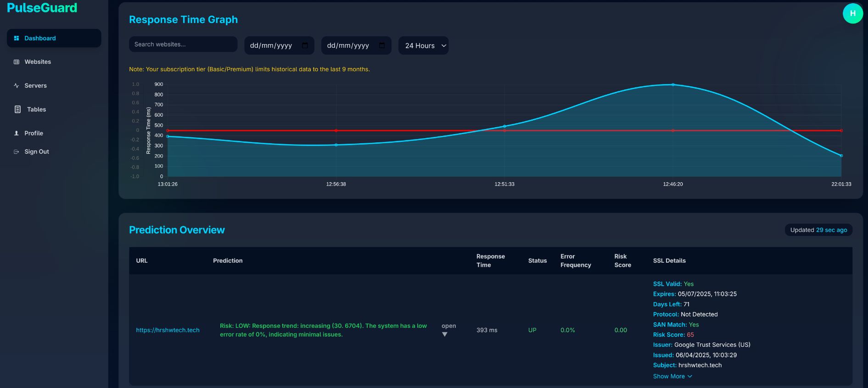Click the Updated 29 sec ago badge
The width and height of the screenshot is (868, 388).
pyautogui.click(x=818, y=230)
